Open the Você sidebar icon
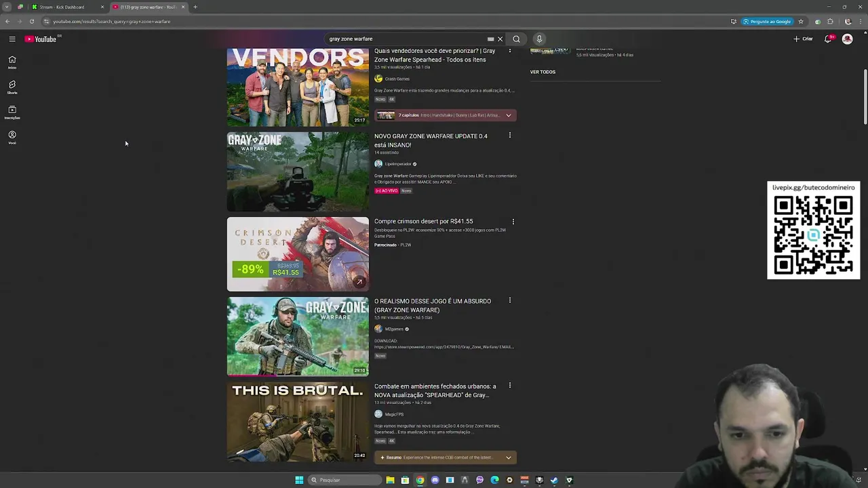868x488 pixels. pyautogui.click(x=12, y=137)
